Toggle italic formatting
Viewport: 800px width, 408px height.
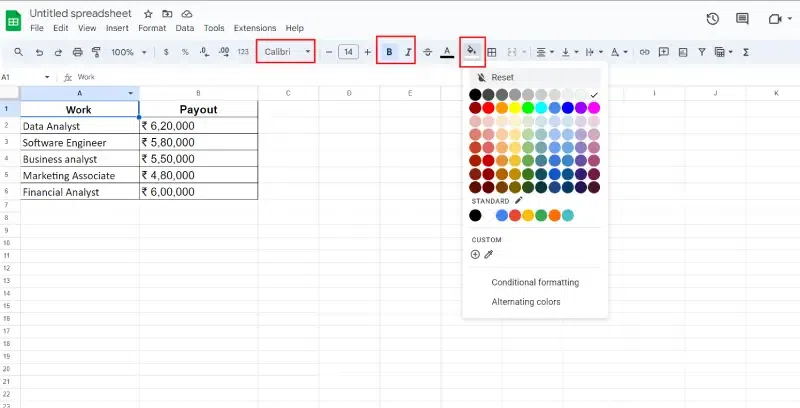pos(408,52)
